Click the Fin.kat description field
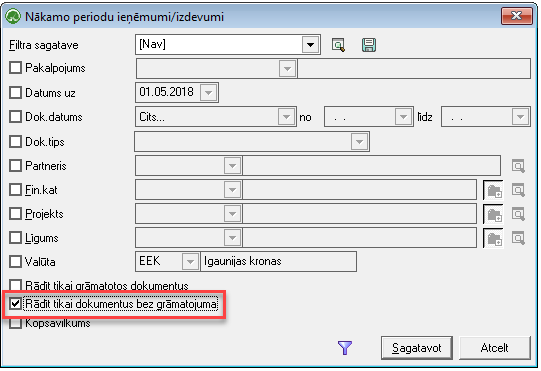 [360, 190]
